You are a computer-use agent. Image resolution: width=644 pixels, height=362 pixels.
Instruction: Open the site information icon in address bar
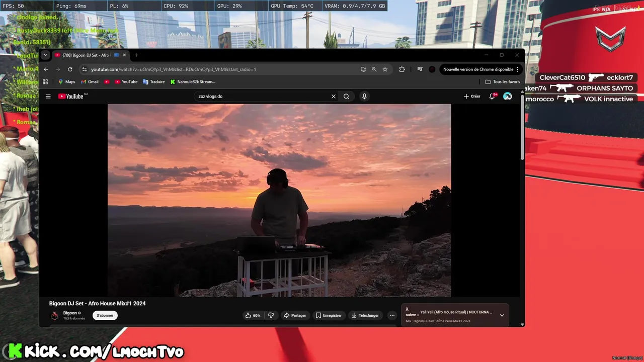click(85, 69)
